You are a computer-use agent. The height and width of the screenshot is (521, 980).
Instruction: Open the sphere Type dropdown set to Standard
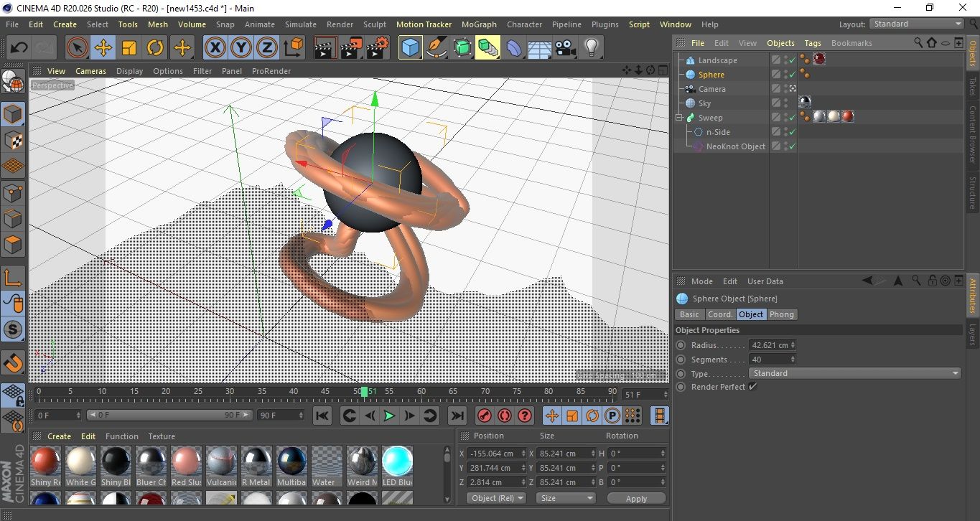[854, 373]
